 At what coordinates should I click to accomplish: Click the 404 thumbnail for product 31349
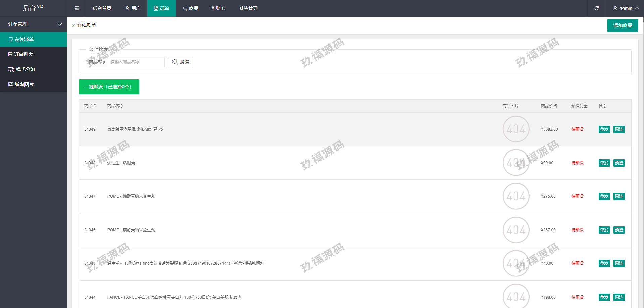coord(516,129)
